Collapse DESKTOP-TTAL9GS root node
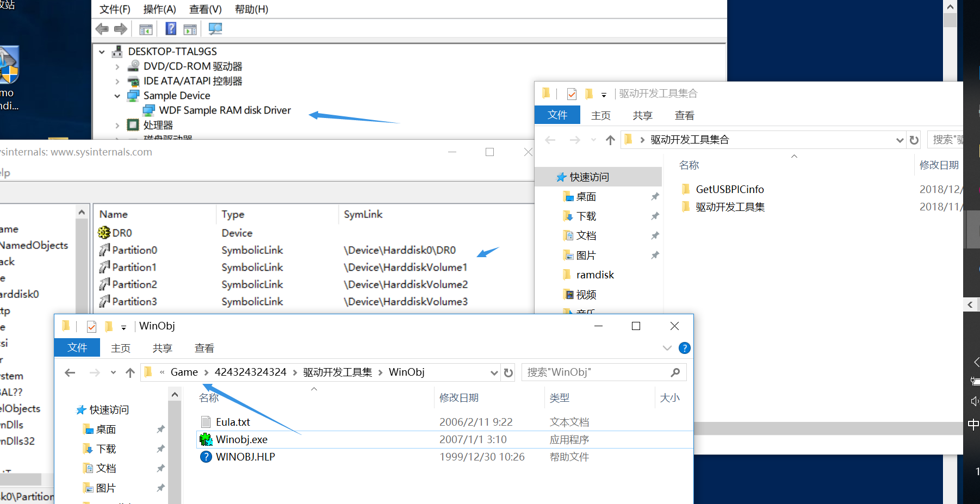This screenshot has height=504, width=980. pyautogui.click(x=102, y=52)
